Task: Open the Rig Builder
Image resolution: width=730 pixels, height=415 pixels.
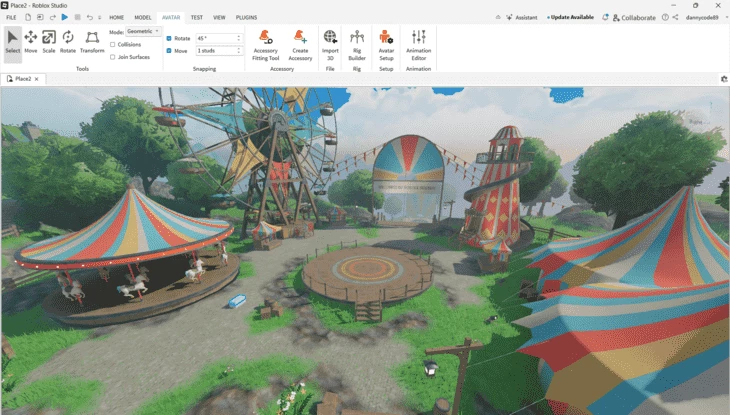Action: tap(357, 45)
